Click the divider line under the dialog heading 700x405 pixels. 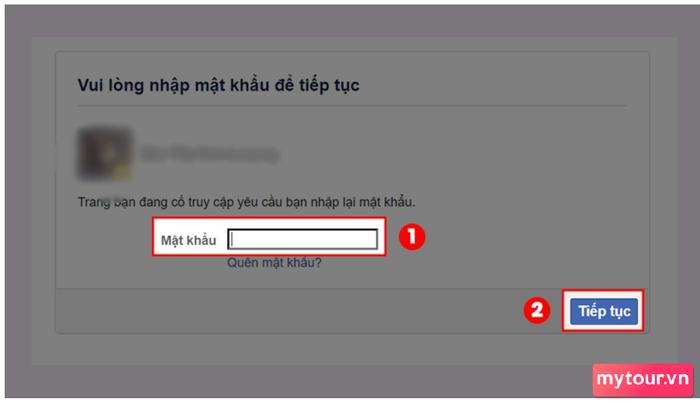(x=352, y=106)
